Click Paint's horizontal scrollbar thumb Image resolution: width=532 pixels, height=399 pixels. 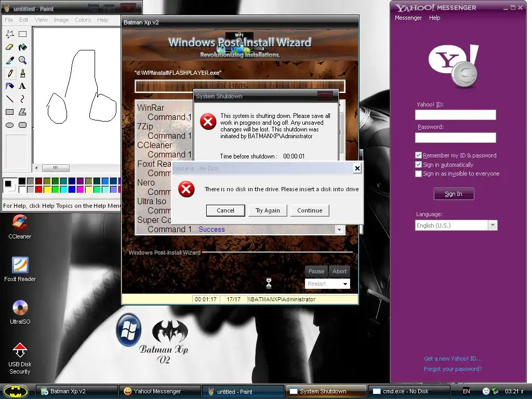56,168
